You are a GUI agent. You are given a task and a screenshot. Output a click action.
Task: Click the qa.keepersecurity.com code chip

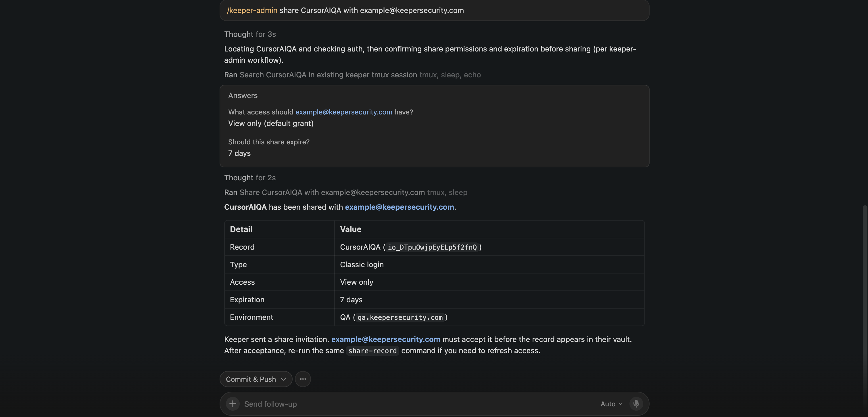[x=400, y=317]
